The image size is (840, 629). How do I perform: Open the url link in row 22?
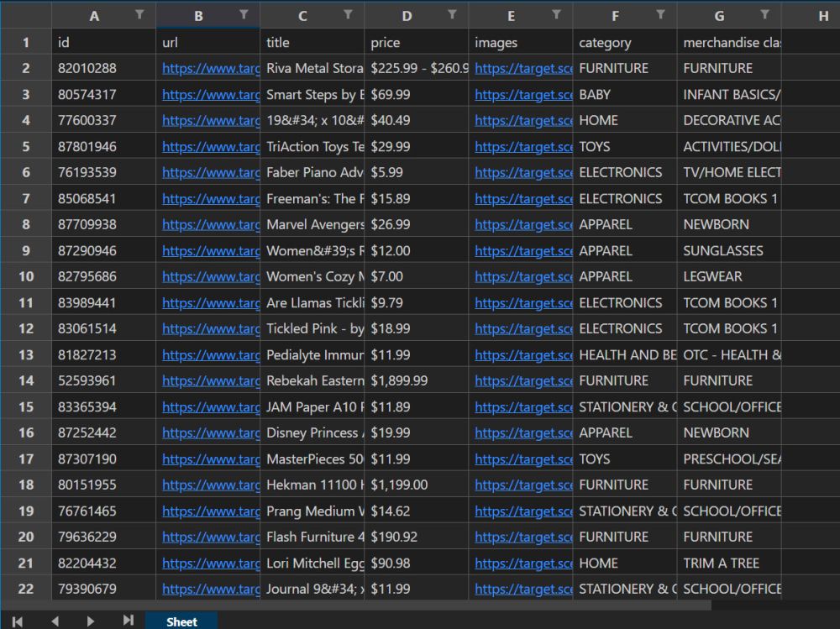211,590
